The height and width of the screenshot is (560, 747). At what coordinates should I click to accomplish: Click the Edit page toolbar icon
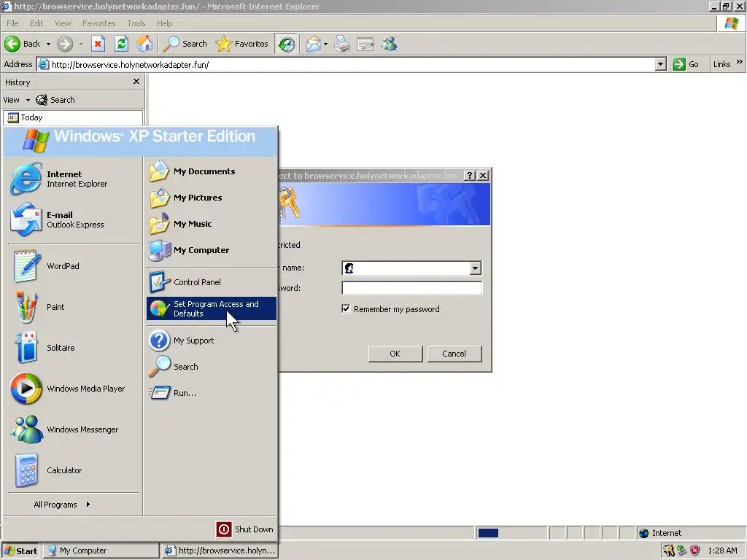coord(365,44)
